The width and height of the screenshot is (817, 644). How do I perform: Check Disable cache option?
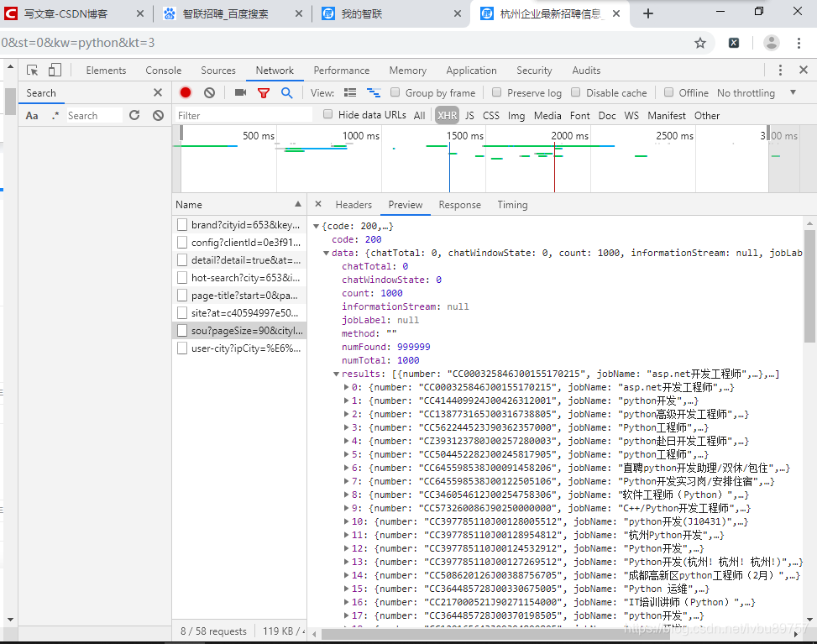[576, 92]
